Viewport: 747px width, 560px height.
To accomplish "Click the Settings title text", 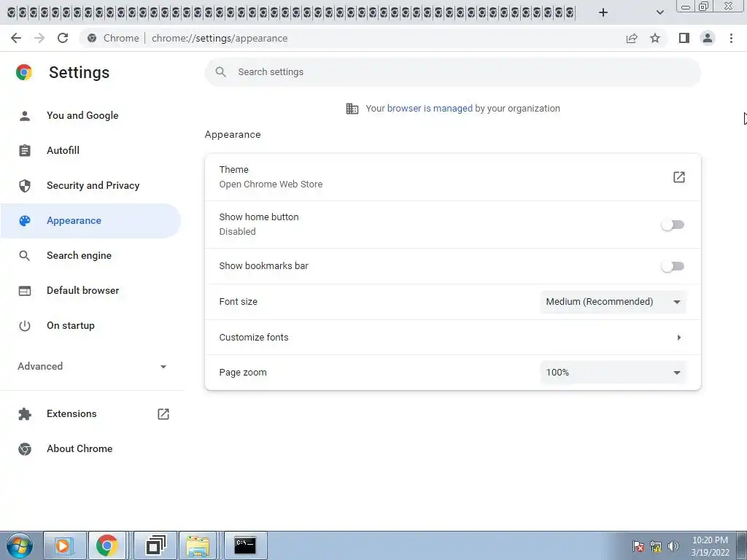I will [x=79, y=72].
